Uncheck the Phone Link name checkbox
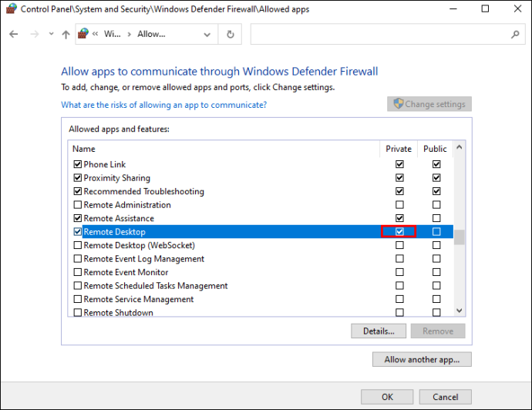Viewport: 532px width, 410px height. click(78, 164)
